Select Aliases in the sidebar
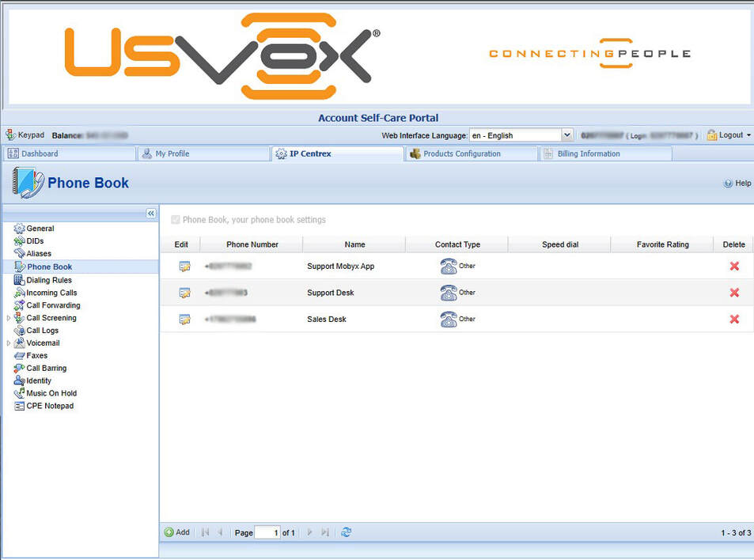754x560 pixels. tap(39, 253)
